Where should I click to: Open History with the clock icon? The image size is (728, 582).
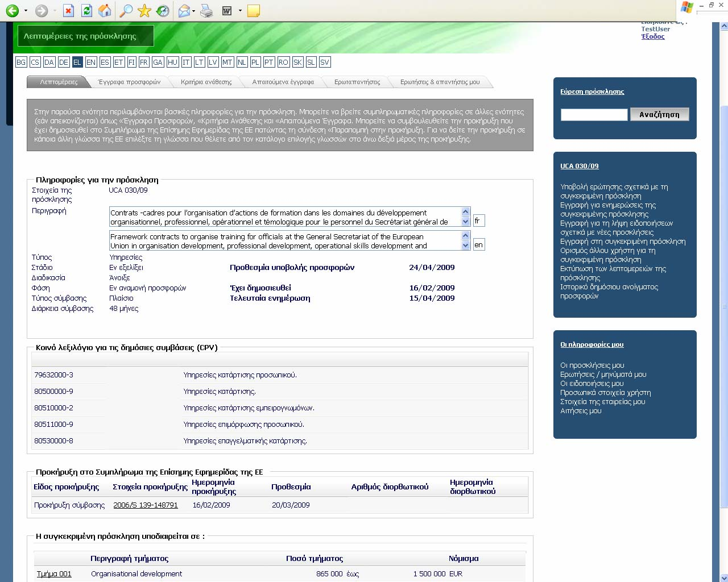(163, 10)
